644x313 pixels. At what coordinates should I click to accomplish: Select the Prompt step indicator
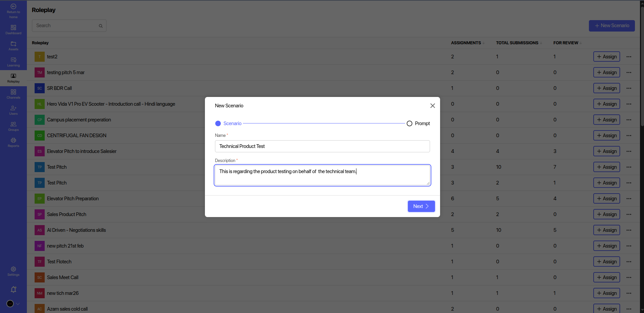[x=418, y=123]
